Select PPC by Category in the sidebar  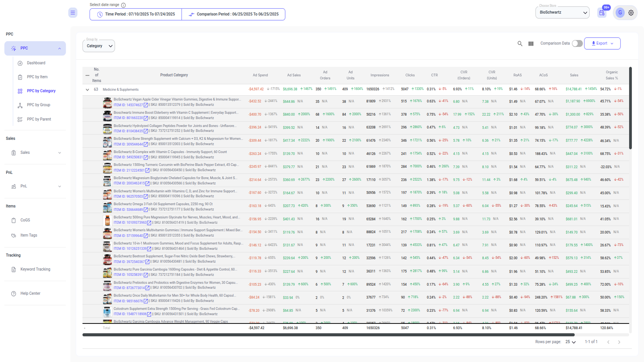point(41,91)
